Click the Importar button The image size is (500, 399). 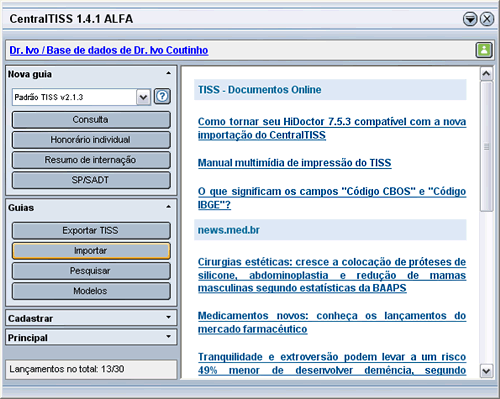[91, 251]
